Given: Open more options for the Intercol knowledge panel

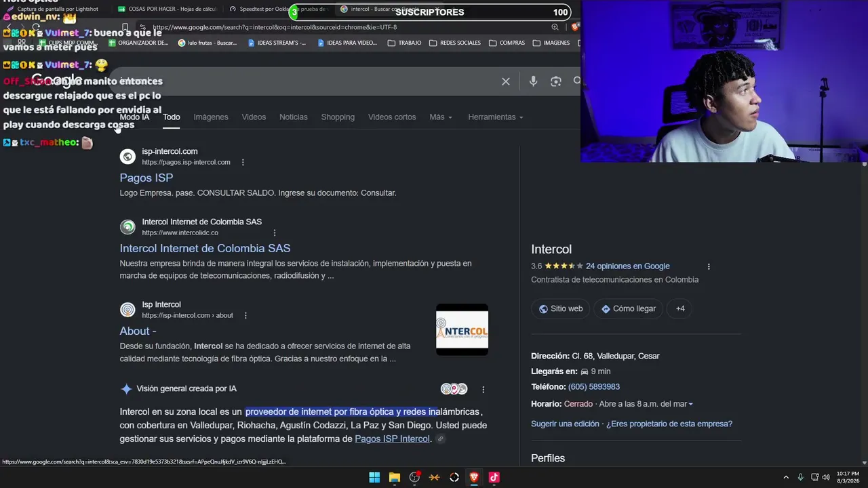Looking at the screenshot, I should pos(709,267).
